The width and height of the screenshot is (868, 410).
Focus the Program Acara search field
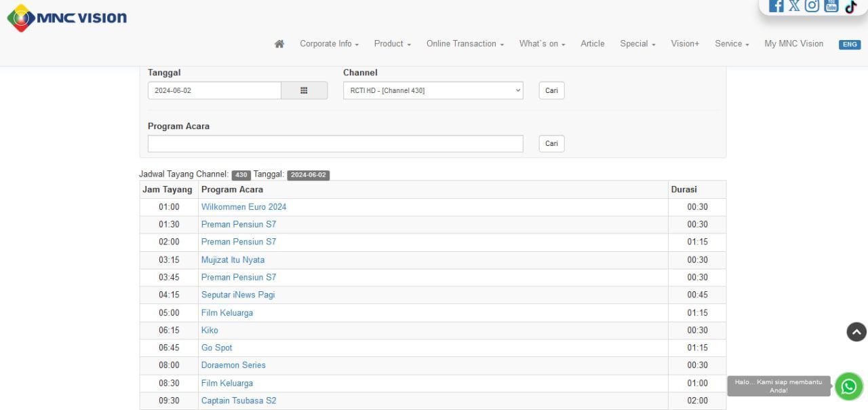click(x=335, y=144)
